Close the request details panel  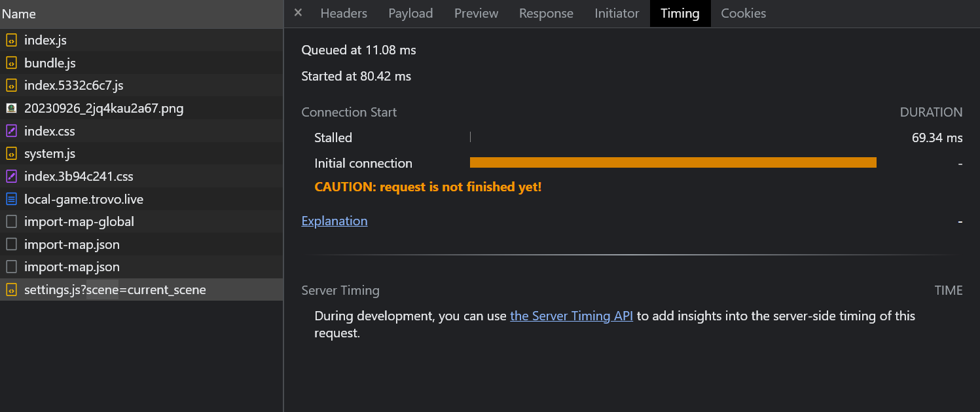(299, 13)
